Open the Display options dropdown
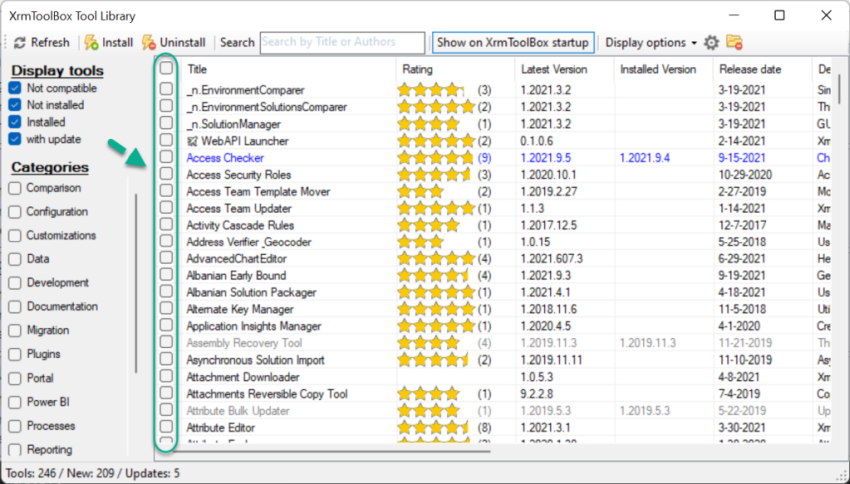Screen dimensions: 850x484 (x=651, y=42)
